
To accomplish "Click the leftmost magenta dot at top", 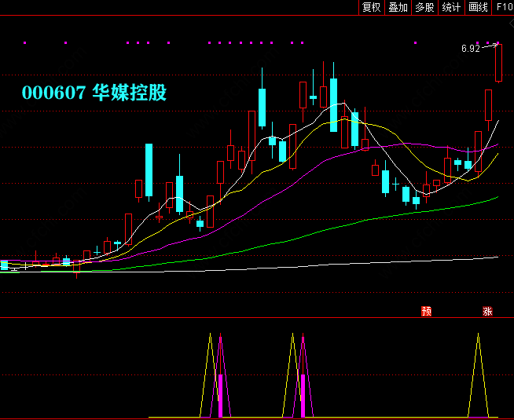I will pos(25,42).
